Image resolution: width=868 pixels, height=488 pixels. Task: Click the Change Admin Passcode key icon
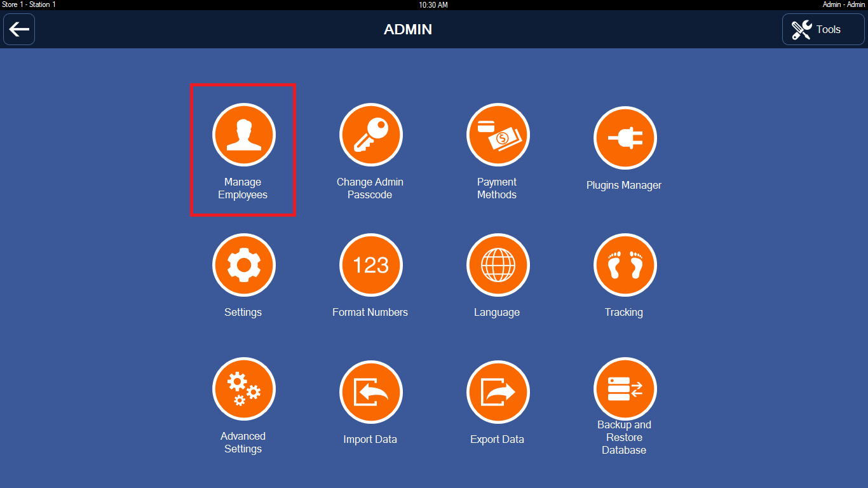[370, 135]
